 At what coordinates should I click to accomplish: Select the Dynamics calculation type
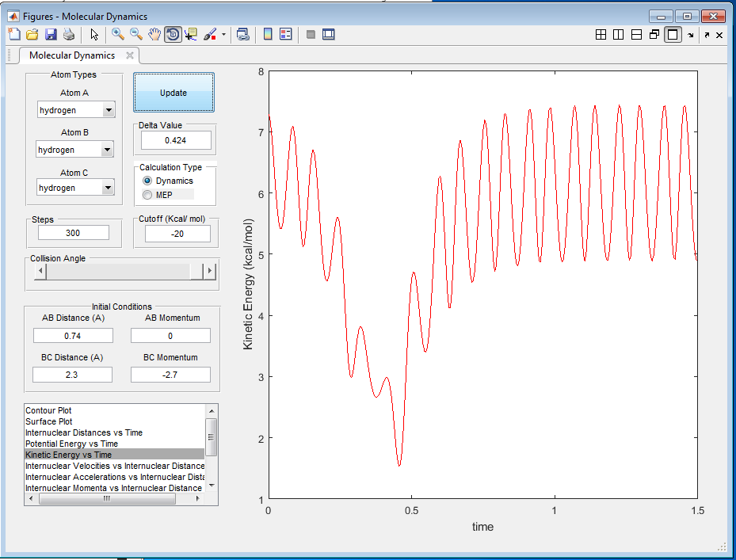coord(147,181)
